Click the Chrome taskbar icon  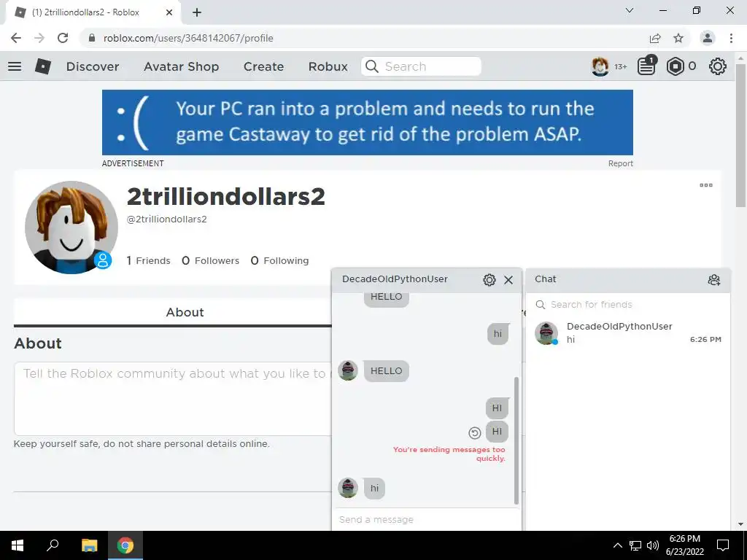125,545
